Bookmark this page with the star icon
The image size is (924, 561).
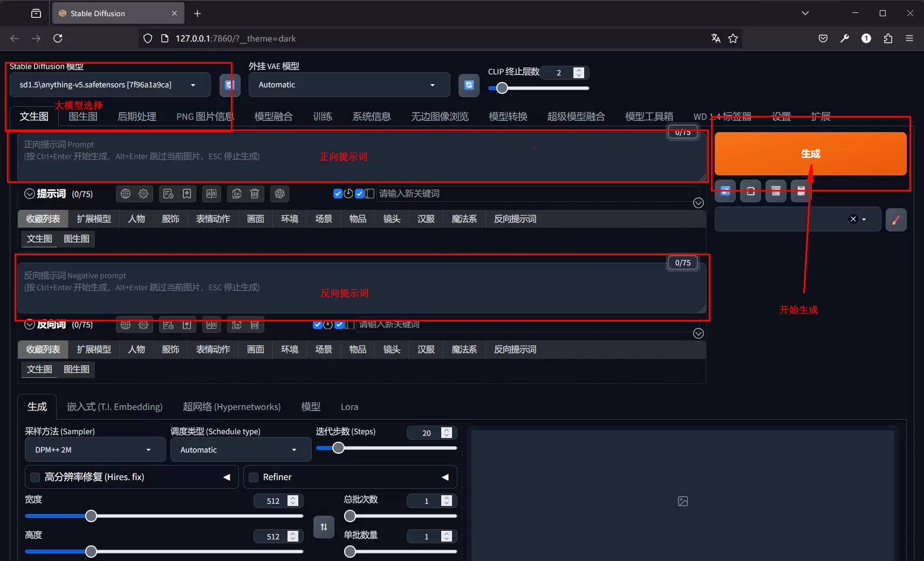point(733,38)
